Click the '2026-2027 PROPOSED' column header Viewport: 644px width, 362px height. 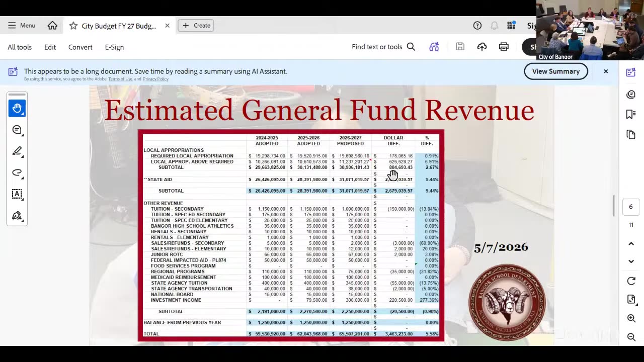(x=350, y=141)
